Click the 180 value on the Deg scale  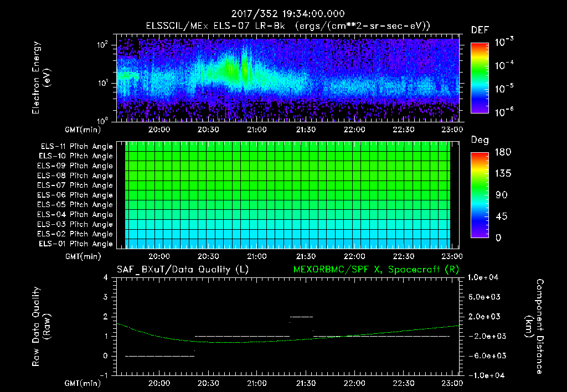click(x=503, y=152)
